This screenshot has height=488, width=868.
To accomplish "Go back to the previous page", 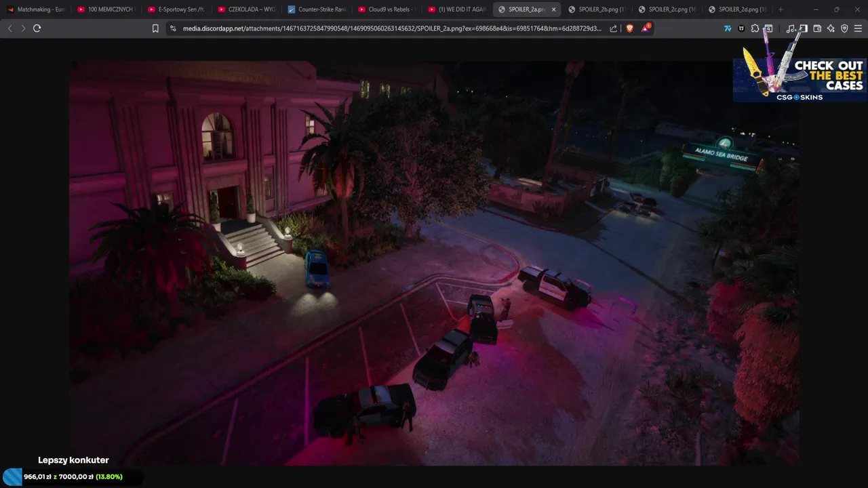I will (x=9, y=28).
